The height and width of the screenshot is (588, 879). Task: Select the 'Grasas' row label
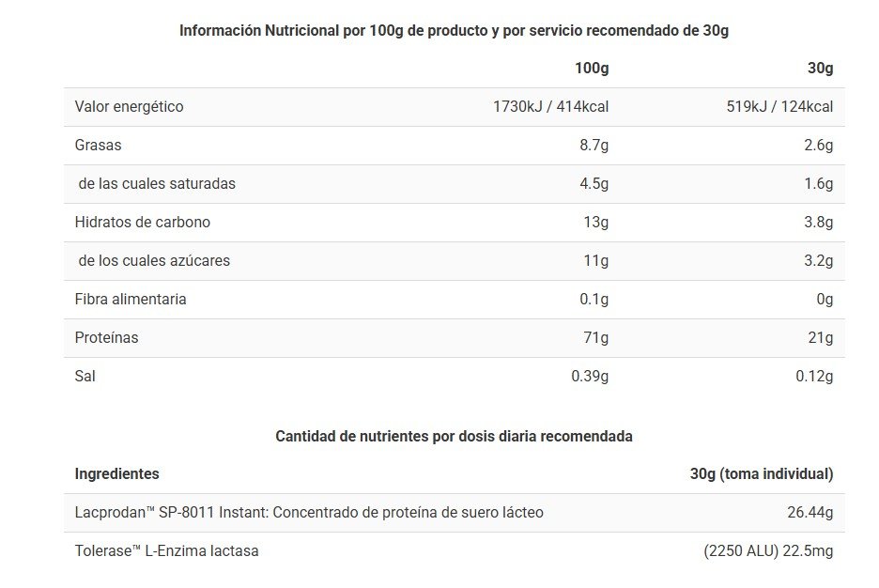point(99,146)
